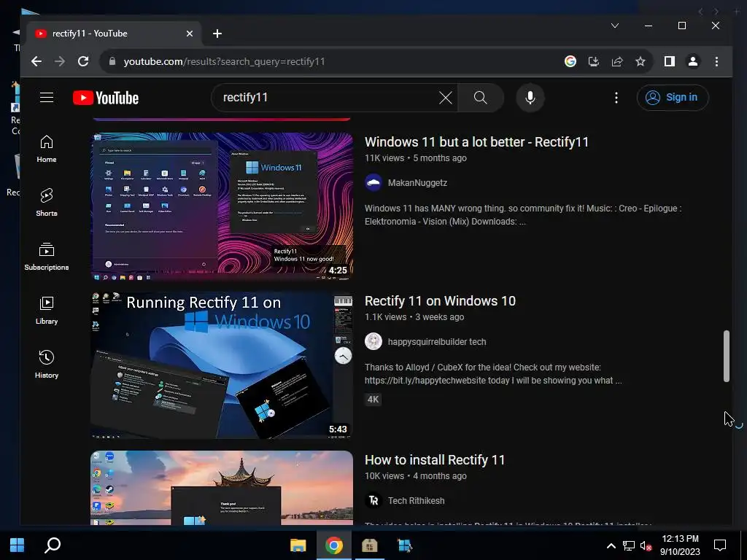
Task: Click the page vertical scrollbar thumb
Action: click(x=726, y=356)
